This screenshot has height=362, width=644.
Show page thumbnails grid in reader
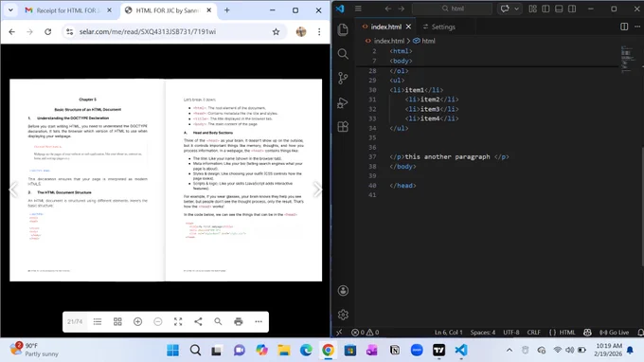coord(117,322)
